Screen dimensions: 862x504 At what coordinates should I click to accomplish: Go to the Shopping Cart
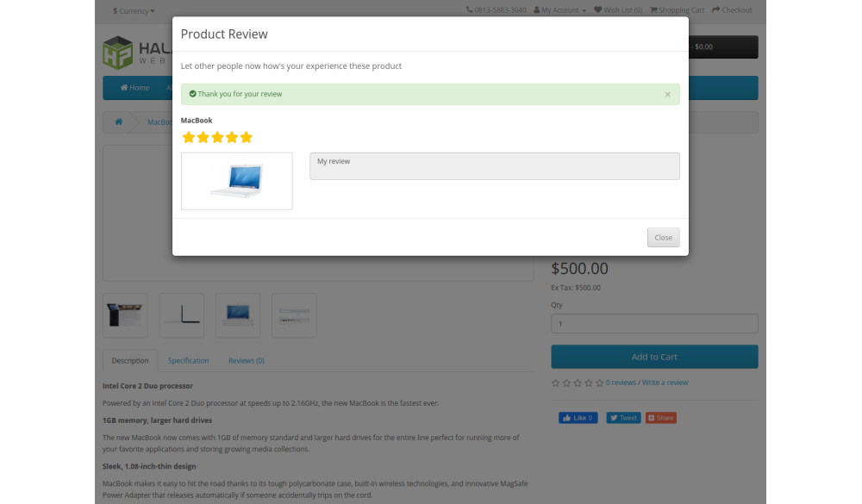(x=677, y=10)
